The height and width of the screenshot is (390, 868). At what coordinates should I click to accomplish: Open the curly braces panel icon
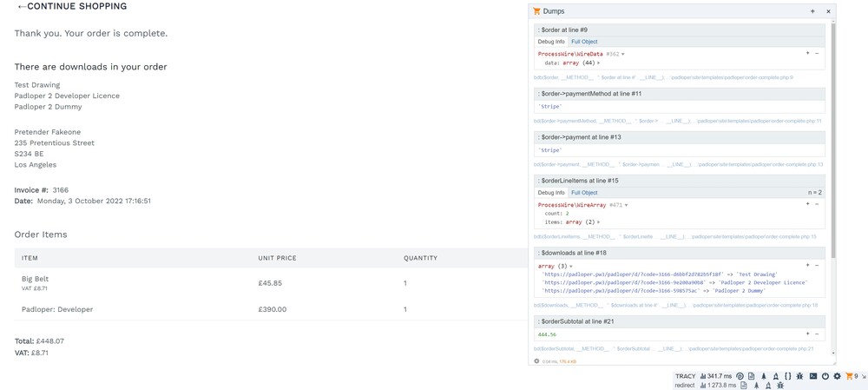coord(788,376)
